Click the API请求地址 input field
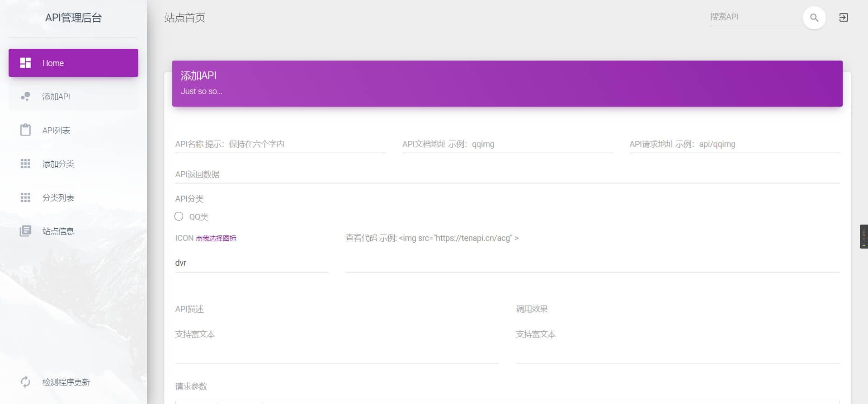The width and height of the screenshot is (868, 404). click(734, 144)
